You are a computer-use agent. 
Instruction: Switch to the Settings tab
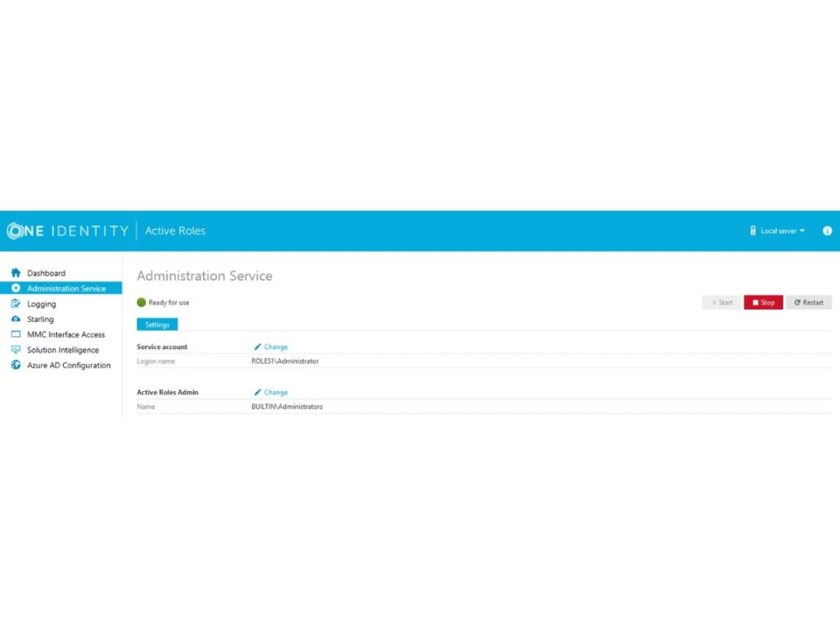coord(157,325)
